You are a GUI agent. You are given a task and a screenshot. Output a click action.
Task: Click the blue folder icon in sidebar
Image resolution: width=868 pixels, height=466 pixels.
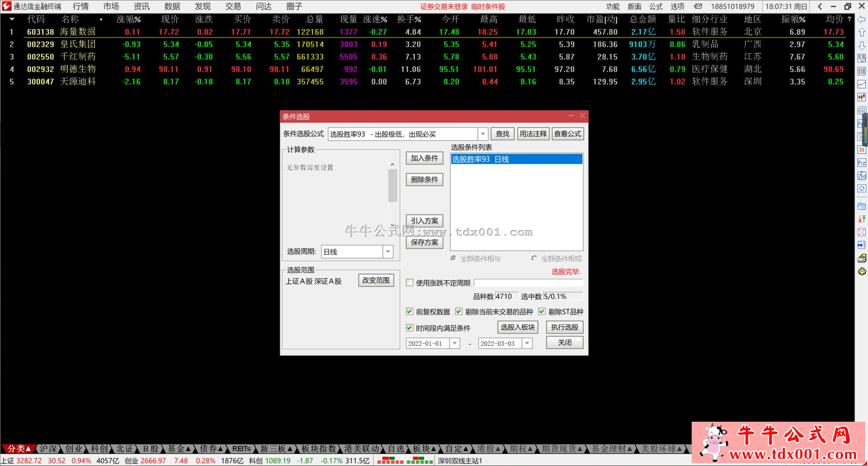click(862, 206)
